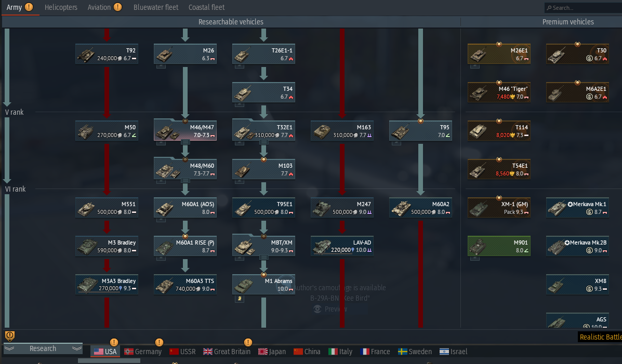The height and width of the screenshot is (364, 622).
Task: Open the Coastal fleet tab
Action: [x=206, y=7]
